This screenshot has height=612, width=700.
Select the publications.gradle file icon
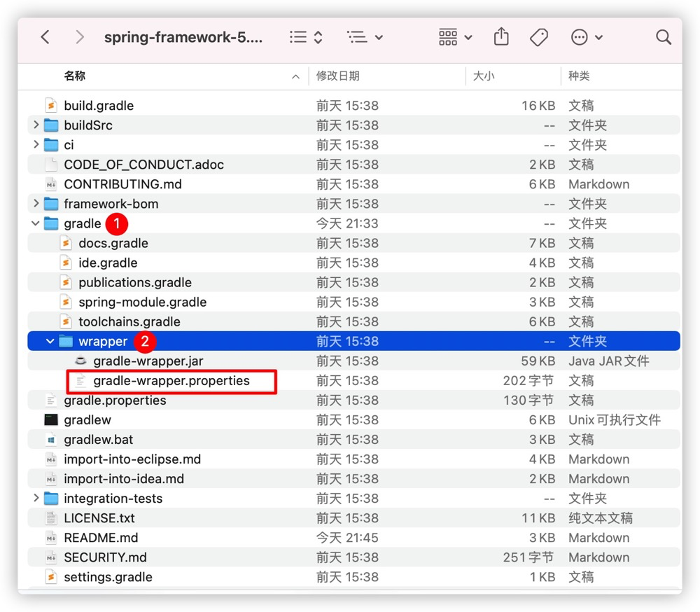[66, 282]
